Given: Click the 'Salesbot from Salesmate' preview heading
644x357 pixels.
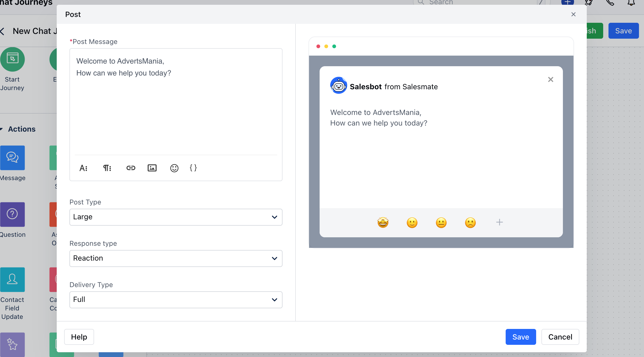Looking at the screenshot, I should [x=394, y=87].
